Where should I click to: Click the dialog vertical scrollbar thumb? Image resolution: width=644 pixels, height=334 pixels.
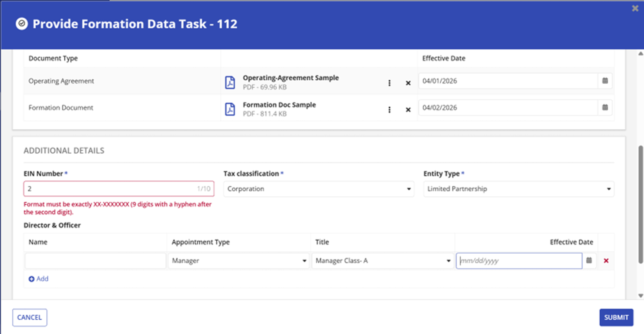[x=640, y=204]
